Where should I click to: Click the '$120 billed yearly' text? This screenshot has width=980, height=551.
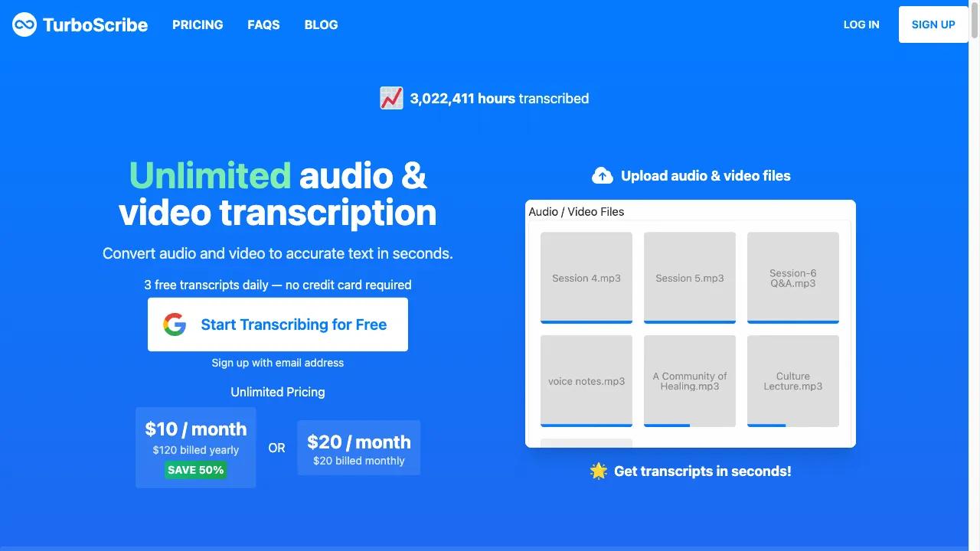click(x=196, y=450)
